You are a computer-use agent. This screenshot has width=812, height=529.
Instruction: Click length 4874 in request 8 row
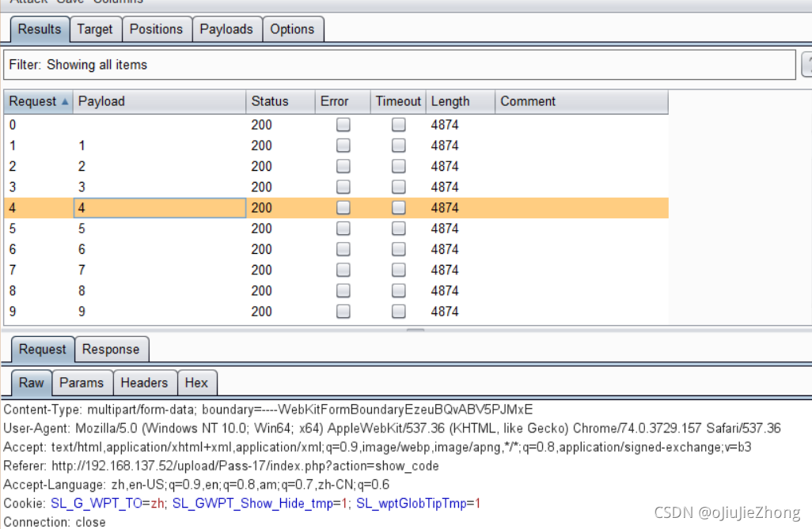pyautogui.click(x=445, y=291)
